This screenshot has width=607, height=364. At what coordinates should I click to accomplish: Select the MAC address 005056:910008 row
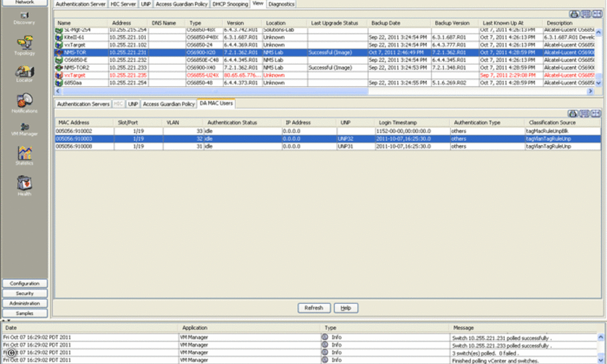pos(328,146)
